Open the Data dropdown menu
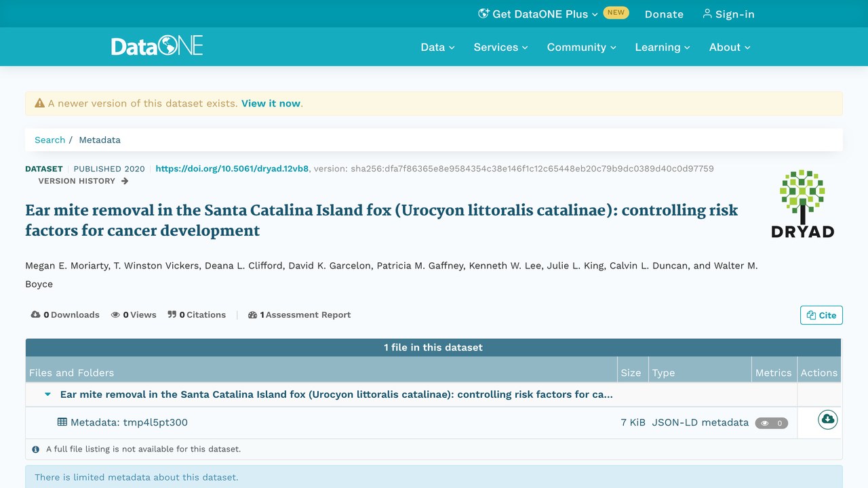 point(437,47)
